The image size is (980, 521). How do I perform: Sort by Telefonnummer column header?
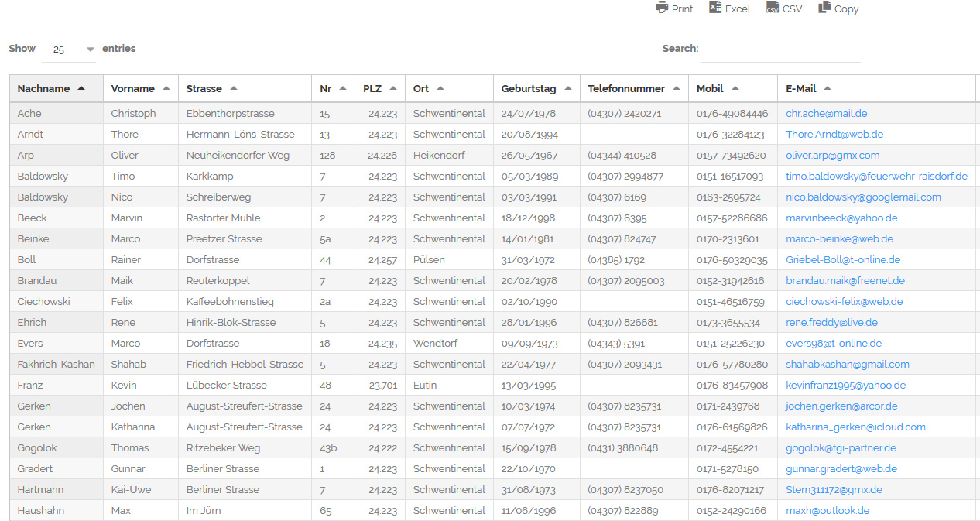tap(626, 88)
